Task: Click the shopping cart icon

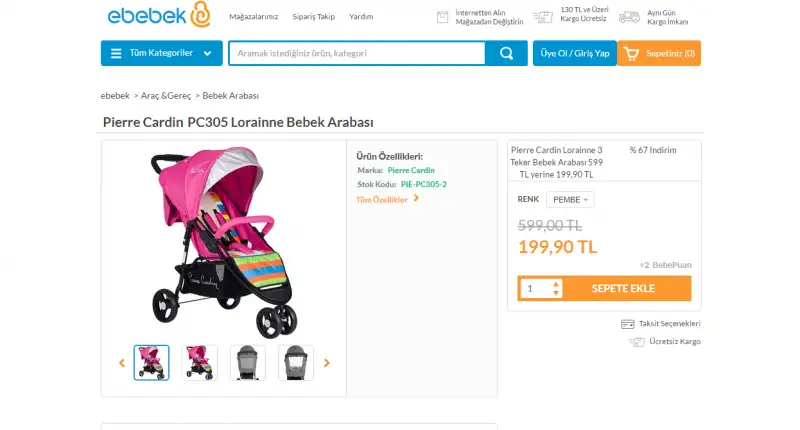Action: tap(632, 53)
